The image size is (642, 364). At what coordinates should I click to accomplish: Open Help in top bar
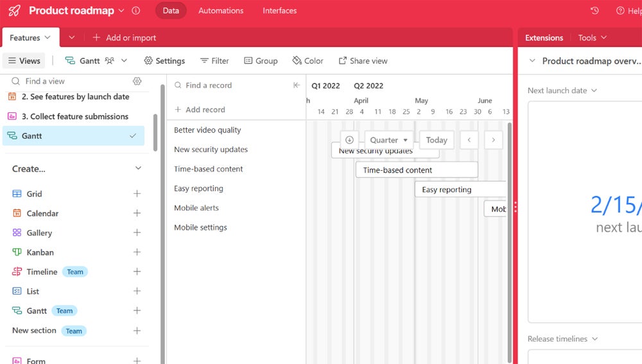click(629, 11)
